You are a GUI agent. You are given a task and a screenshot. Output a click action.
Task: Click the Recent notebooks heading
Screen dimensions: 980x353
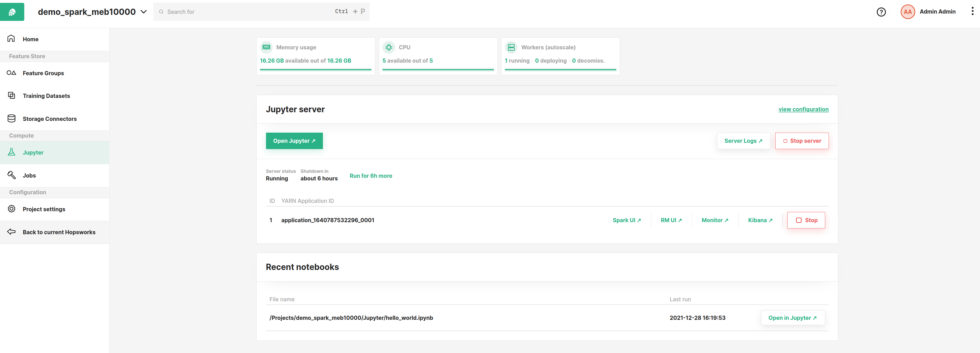coord(302,267)
